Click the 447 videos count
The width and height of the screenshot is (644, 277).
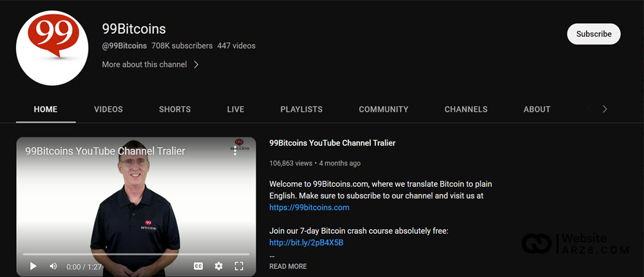click(236, 46)
